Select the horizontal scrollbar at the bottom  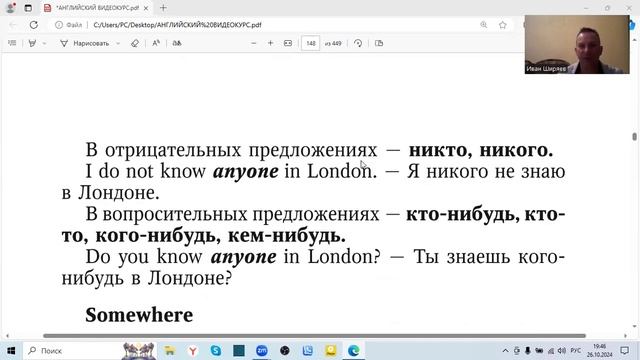coord(314,336)
